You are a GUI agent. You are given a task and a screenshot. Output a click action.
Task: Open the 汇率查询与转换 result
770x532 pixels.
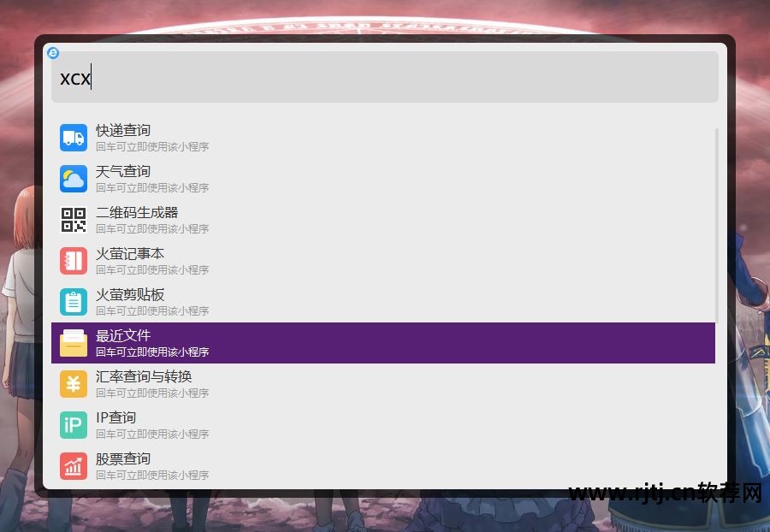257,383
